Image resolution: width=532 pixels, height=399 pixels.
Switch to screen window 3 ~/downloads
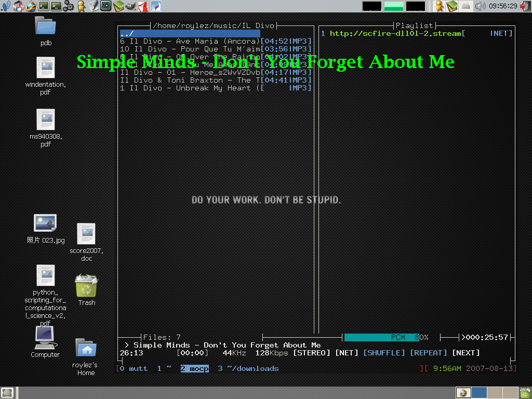click(x=248, y=368)
